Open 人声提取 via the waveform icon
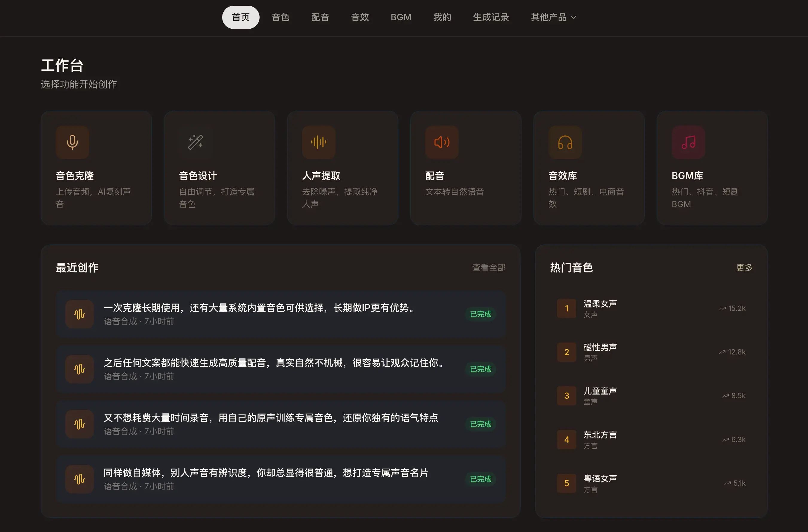Image resolution: width=808 pixels, height=532 pixels. pyautogui.click(x=319, y=143)
